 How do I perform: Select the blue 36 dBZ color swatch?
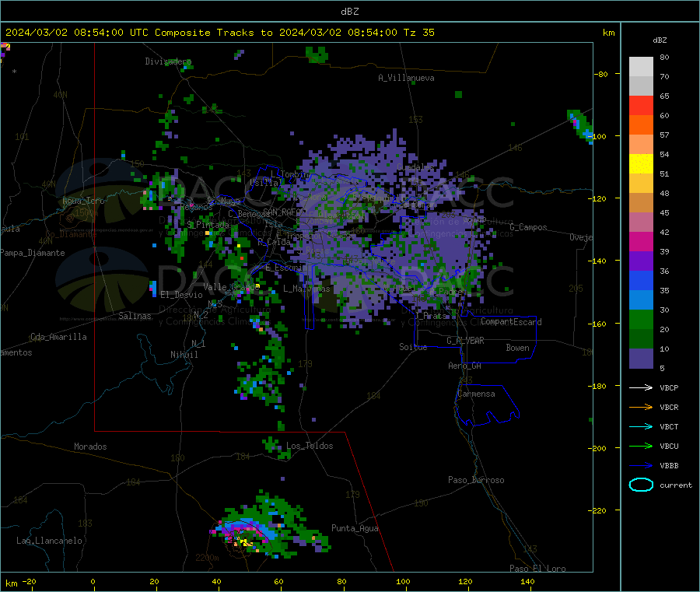coord(641,280)
